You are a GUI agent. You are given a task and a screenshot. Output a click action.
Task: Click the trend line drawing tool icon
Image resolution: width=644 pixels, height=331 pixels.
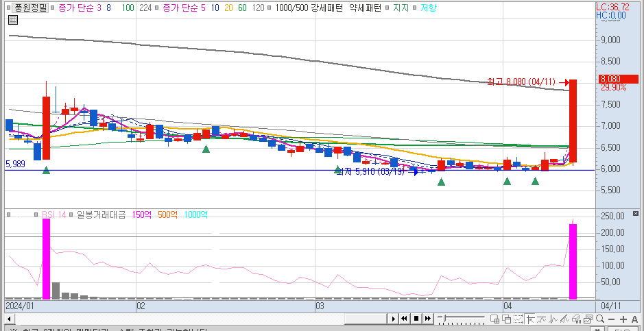tap(564, 319)
